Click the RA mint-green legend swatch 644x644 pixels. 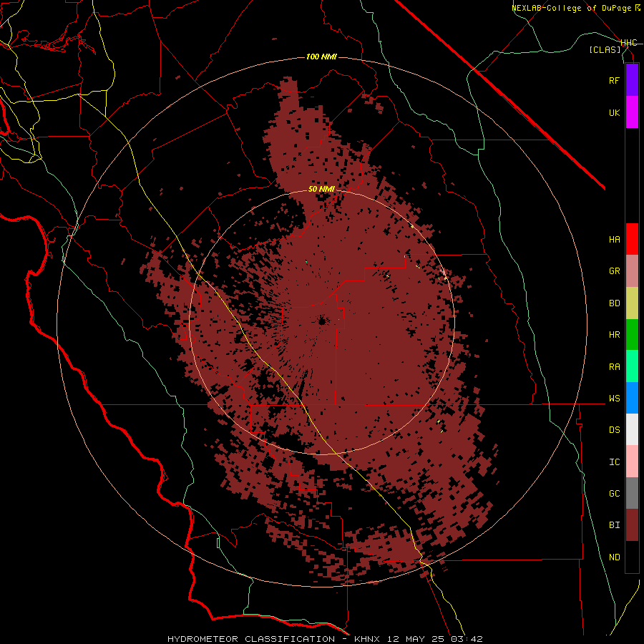(x=632, y=366)
